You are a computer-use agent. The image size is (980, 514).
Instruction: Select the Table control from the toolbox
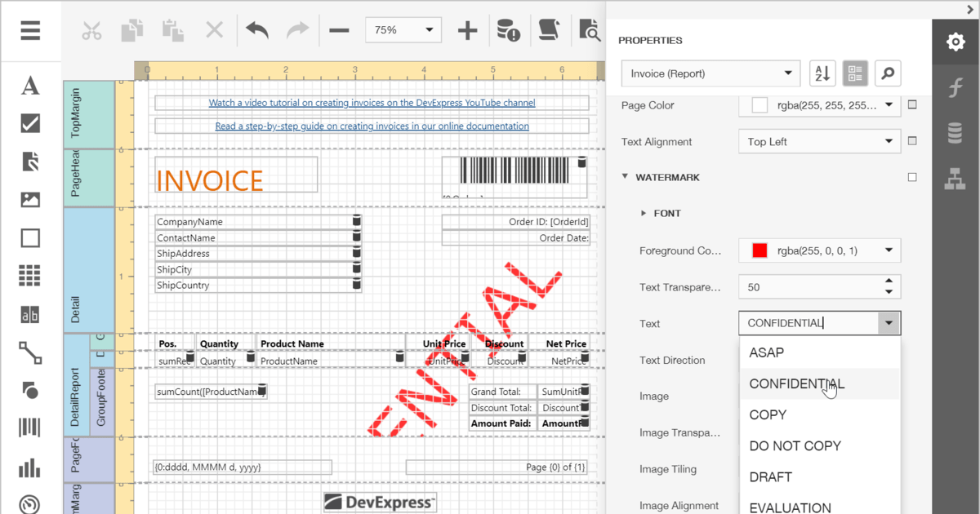(x=30, y=275)
